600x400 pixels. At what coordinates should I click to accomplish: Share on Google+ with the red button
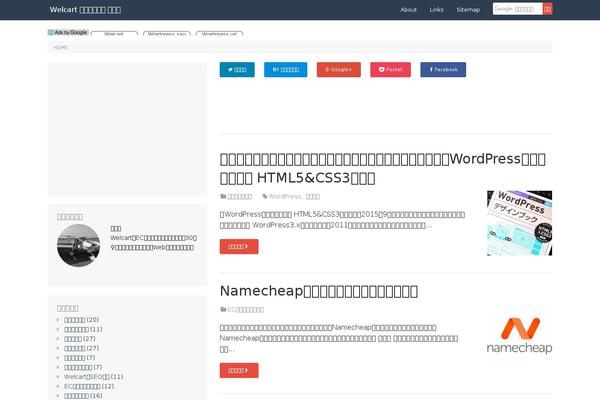pos(339,70)
